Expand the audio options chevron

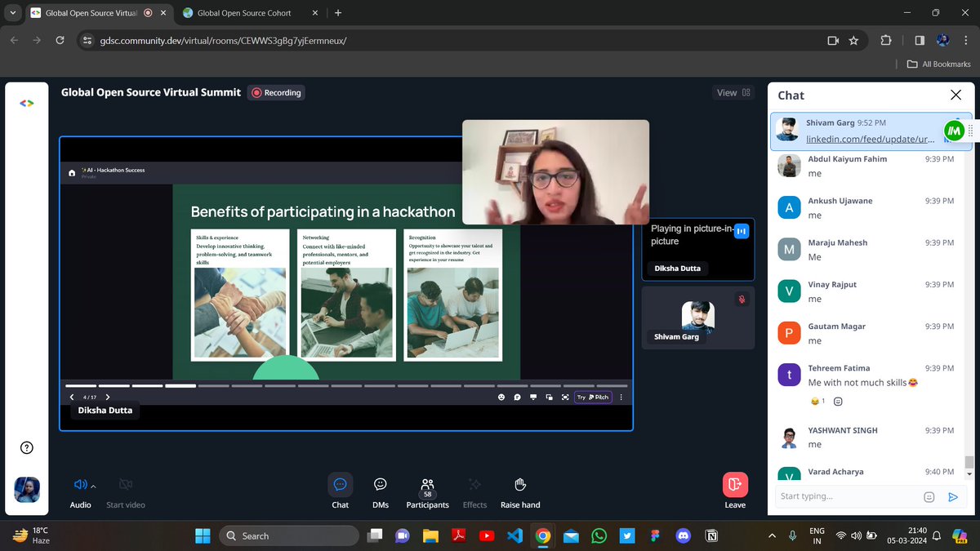(93, 486)
